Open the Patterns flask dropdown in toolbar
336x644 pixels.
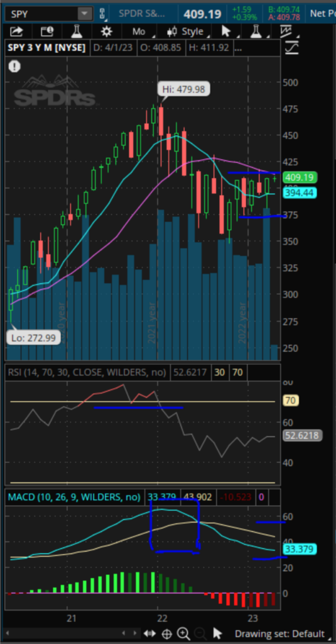[257, 31]
